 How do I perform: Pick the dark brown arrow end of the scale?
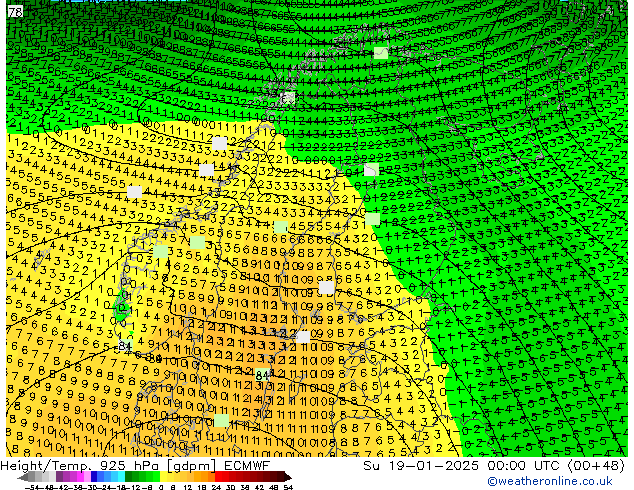pos(288,478)
